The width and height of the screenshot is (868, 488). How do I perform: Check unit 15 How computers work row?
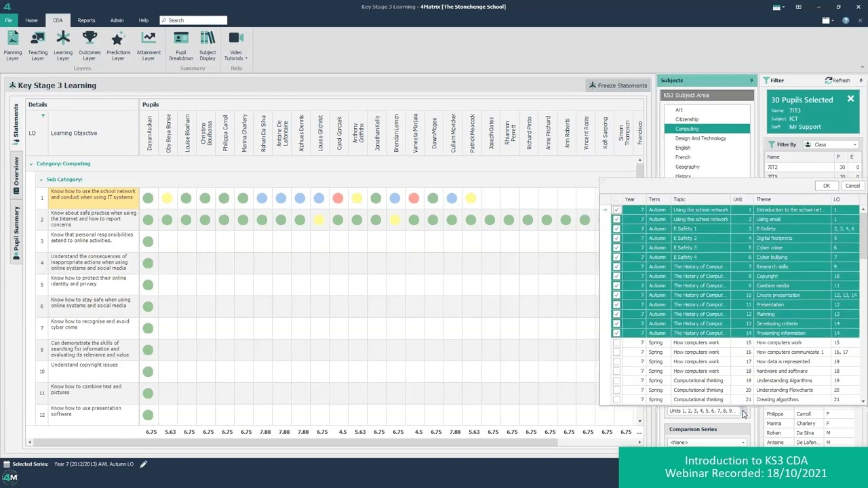point(616,342)
